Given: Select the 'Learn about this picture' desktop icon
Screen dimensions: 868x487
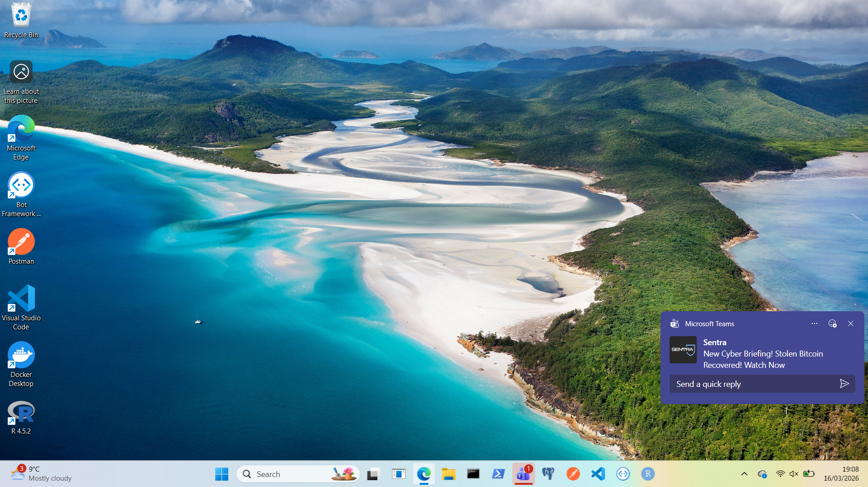Looking at the screenshot, I should [21, 82].
